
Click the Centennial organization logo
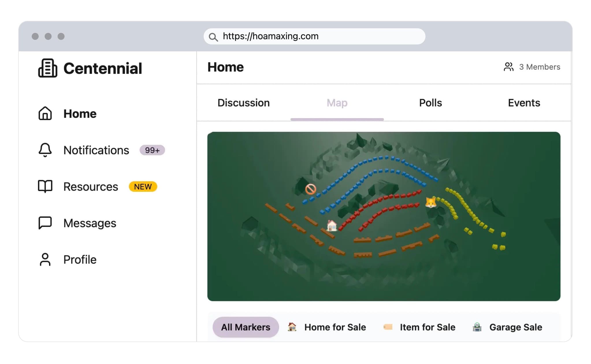pyautogui.click(x=47, y=68)
